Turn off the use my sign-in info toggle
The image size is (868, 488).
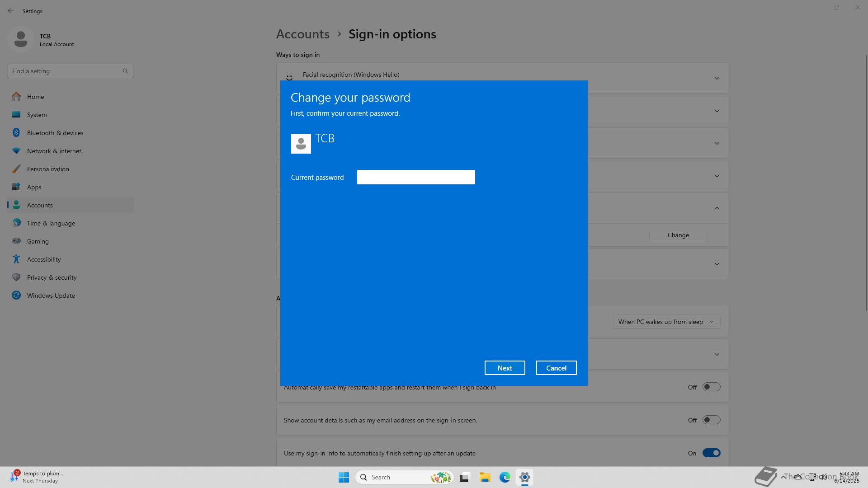[711, 453]
